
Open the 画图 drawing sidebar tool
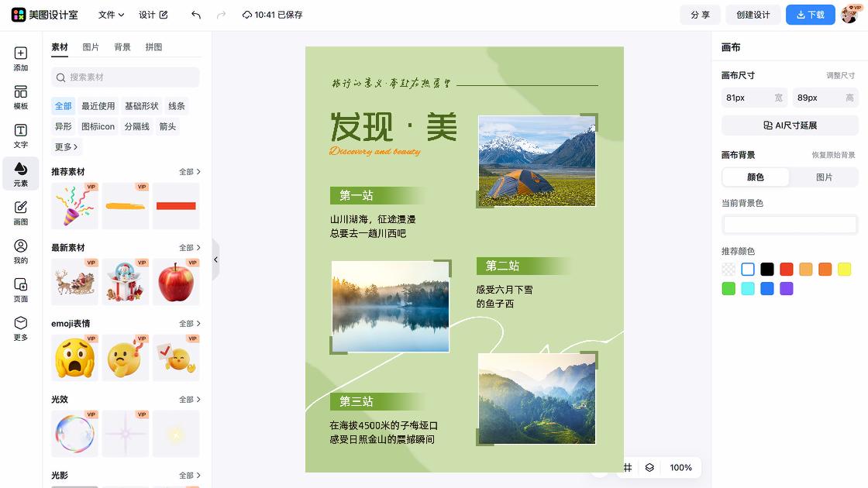click(20, 213)
